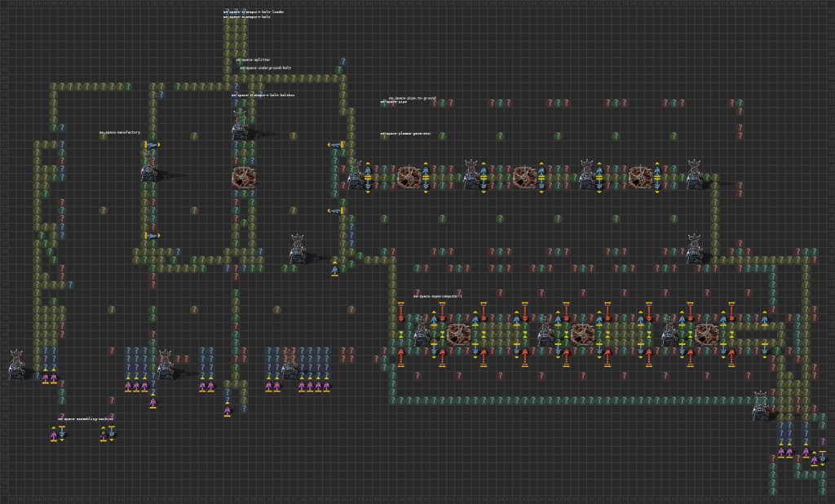This screenshot has width=835, height=504.
Task: Select the upper left-facing blue inserter
Action: pyautogui.click(x=336, y=145)
